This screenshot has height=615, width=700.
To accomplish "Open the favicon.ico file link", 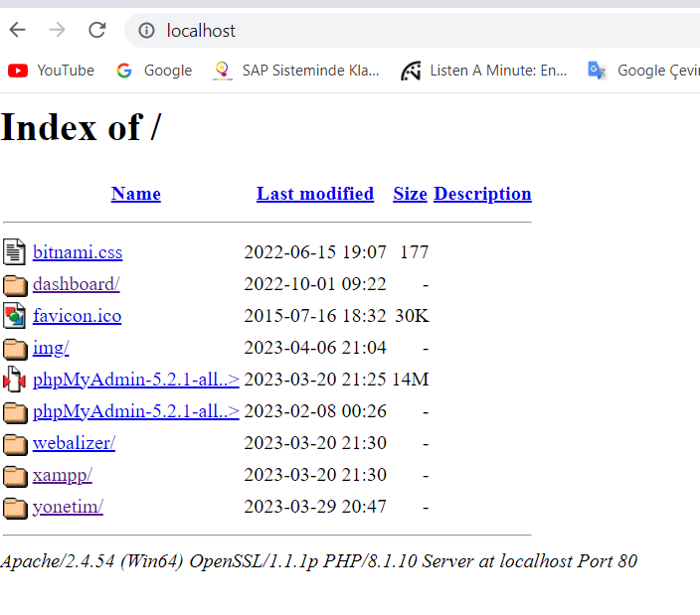I will pyautogui.click(x=78, y=316).
